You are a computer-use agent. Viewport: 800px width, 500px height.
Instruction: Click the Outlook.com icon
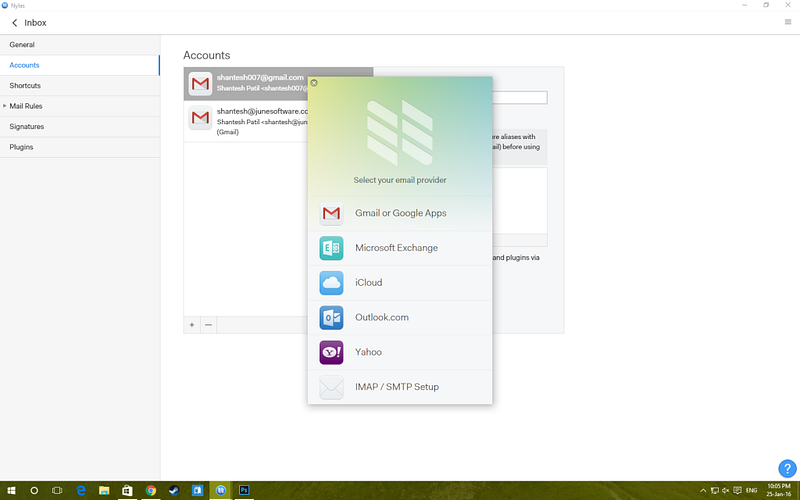[x=331, y=317]
